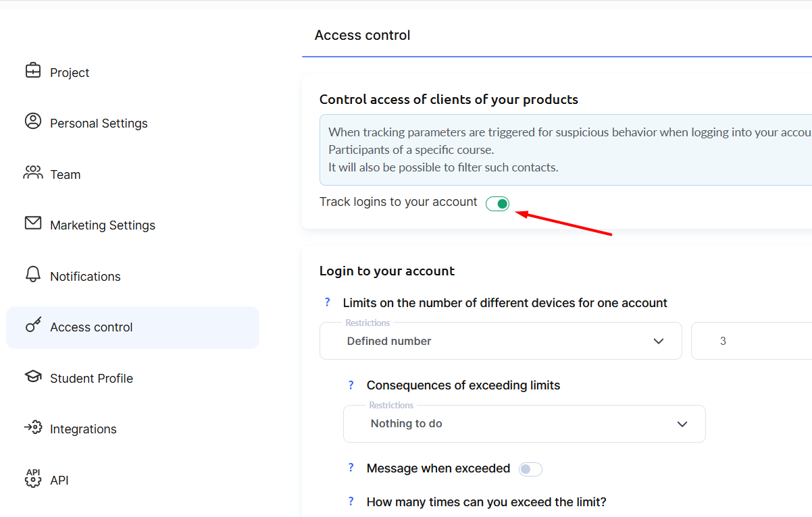812x517 pixels.
Task: Open the Defined number restrictions dropdown
Action: click(500, 341)
